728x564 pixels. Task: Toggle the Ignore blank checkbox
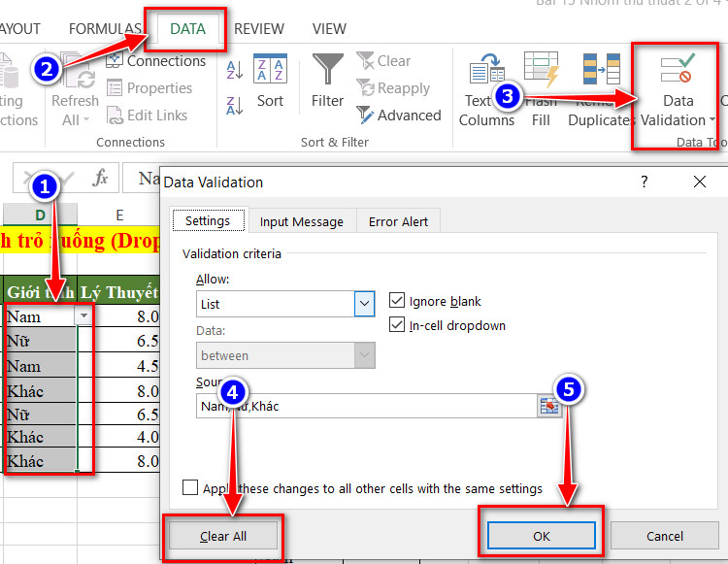tap(397, 300)
